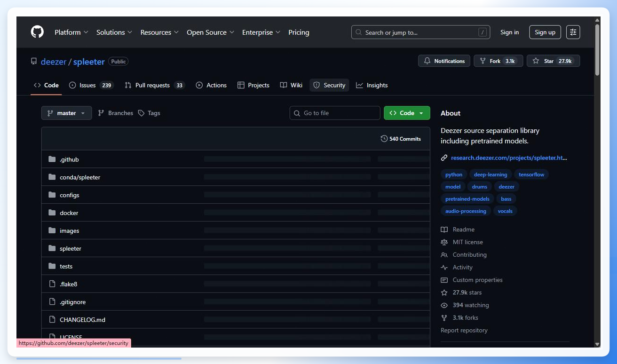Open the .github folder

(69, 159)
